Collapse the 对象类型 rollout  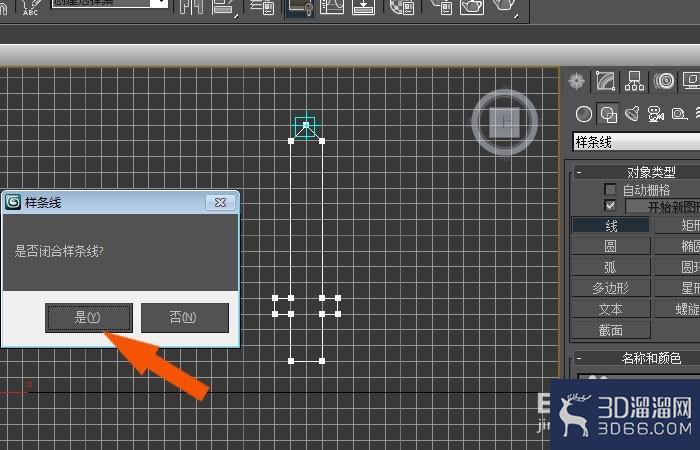pyautogui.click(x=579, y=172)
